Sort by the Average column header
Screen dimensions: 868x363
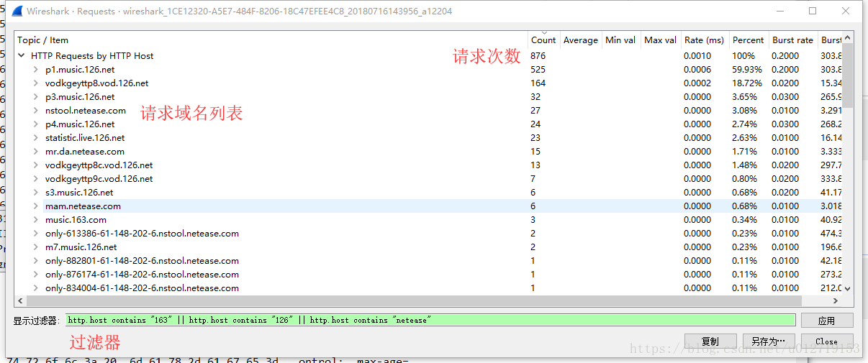(581, 40)
